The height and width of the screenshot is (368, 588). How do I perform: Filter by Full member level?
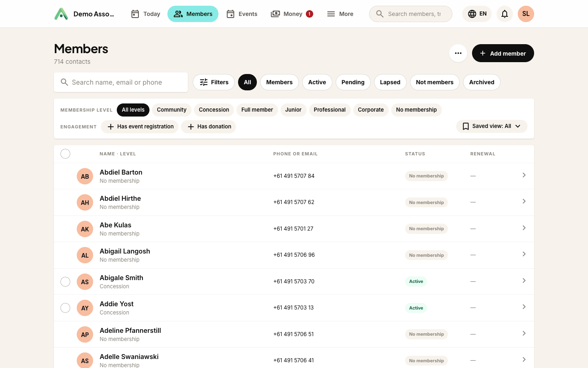point(257,110)
